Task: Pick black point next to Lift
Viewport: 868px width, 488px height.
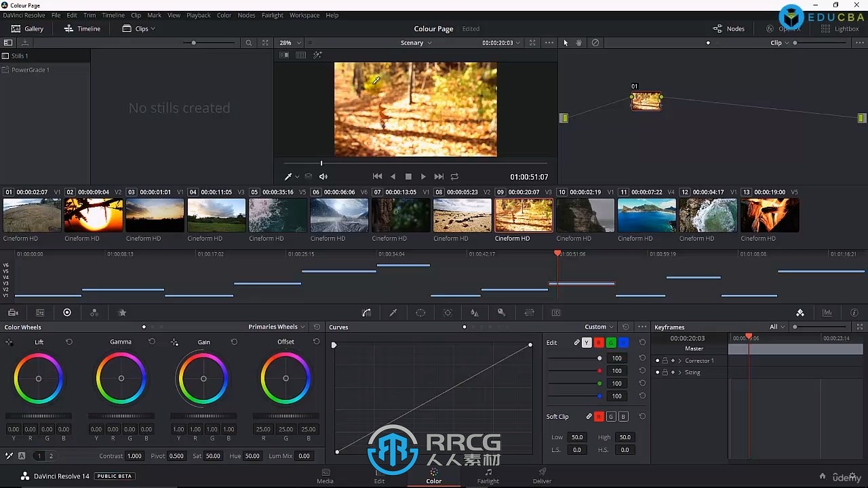Action: (x=9, y=342)
